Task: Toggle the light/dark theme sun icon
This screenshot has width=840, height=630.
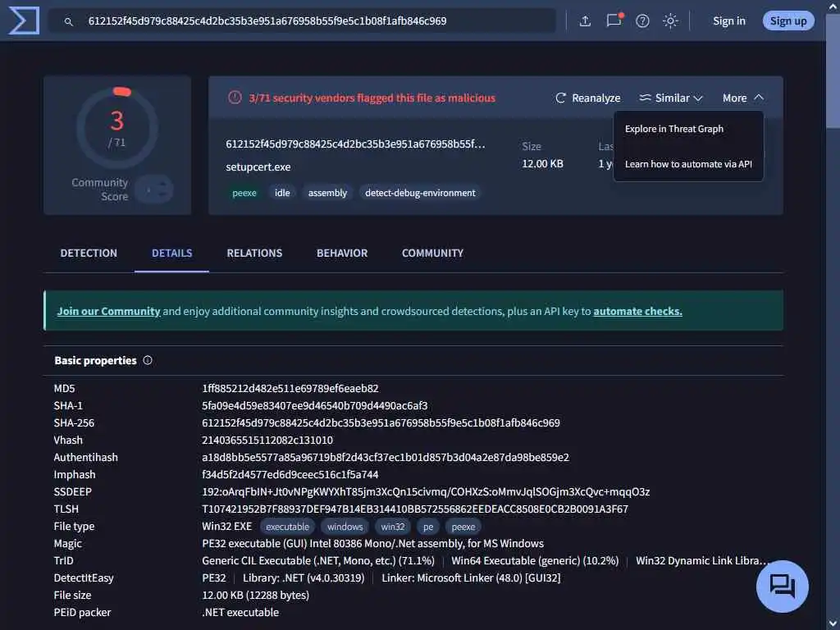Action: (670, 21)
